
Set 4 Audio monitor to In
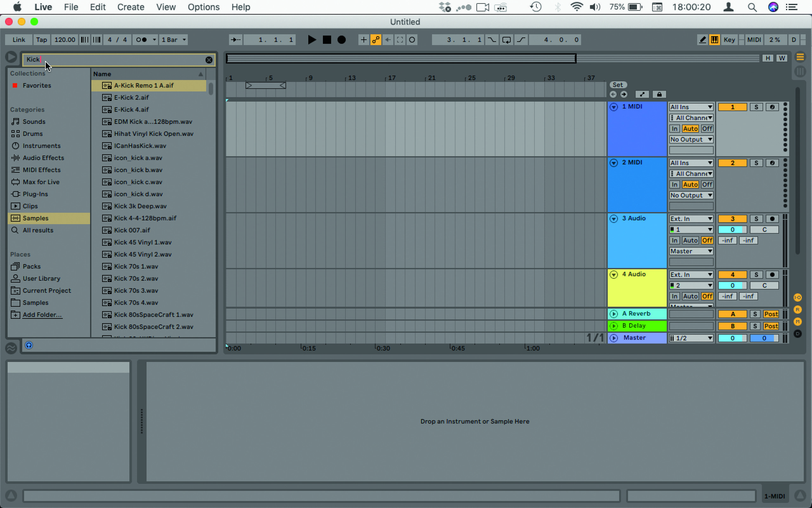point(674,296)
